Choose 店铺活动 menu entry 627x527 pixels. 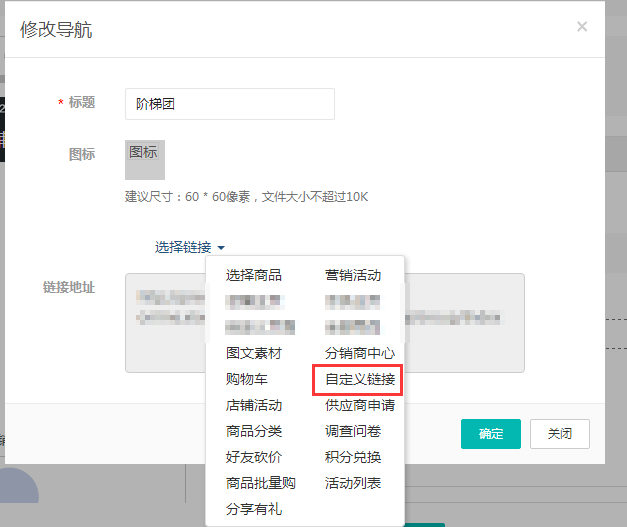[254, 405]
